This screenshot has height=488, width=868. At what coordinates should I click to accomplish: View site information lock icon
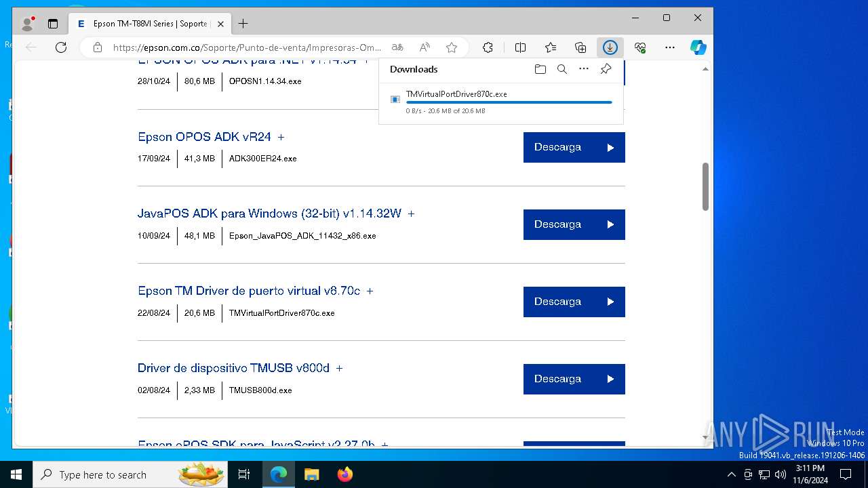[98, 47]
